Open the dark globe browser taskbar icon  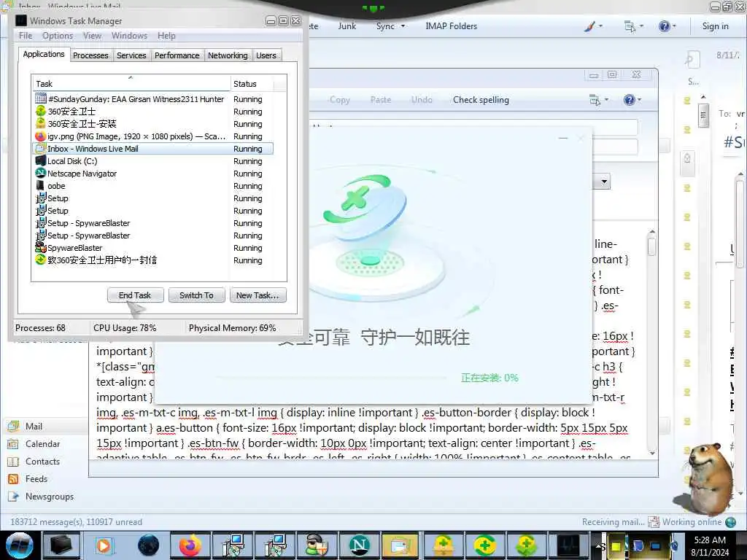pyautogui.click(x=148, y=545)
